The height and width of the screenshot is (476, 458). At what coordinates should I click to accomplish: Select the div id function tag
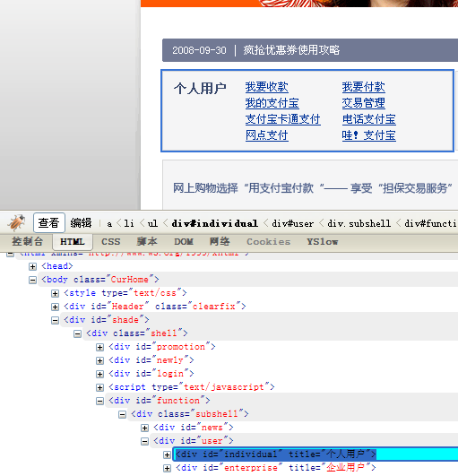pos(160,400)
